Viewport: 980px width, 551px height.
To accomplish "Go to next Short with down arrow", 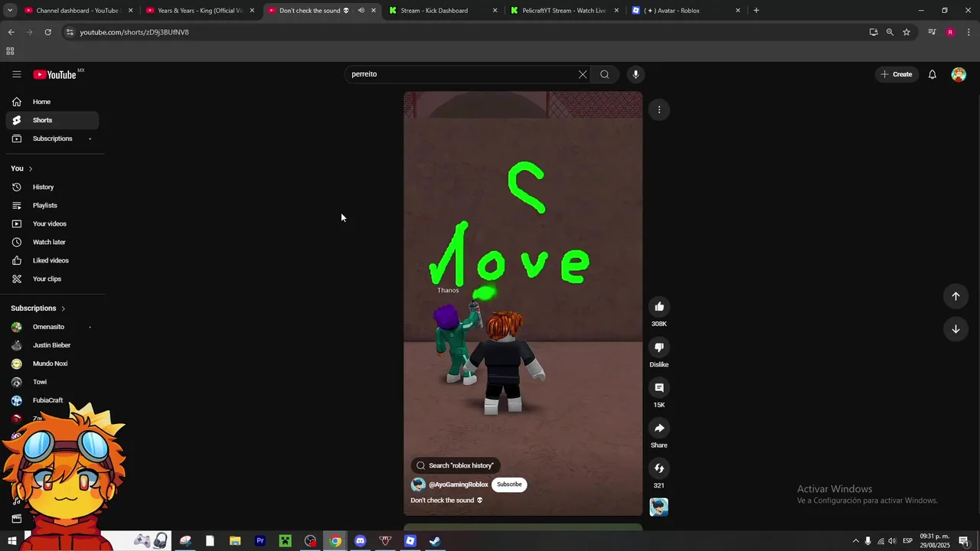I will tap(955, 329).
